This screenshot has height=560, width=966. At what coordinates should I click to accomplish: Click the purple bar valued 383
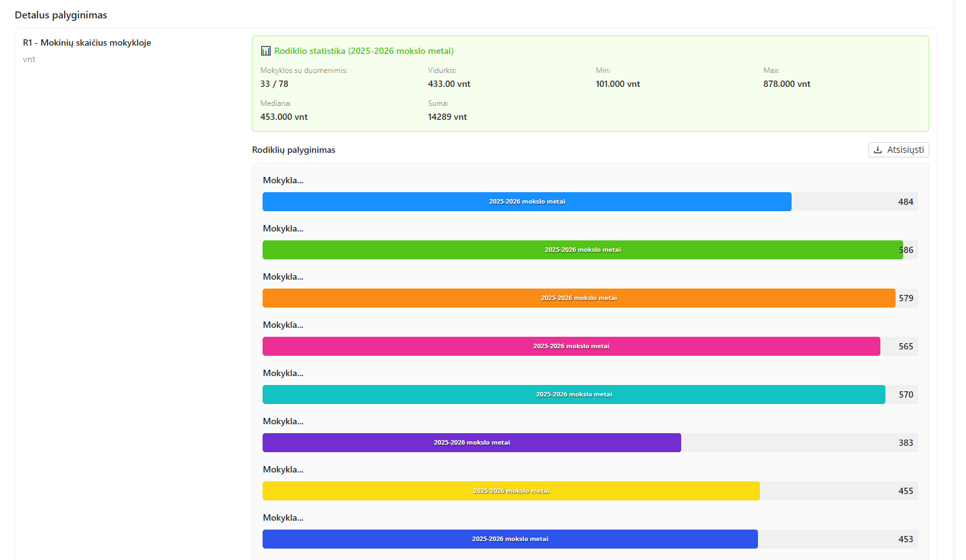(x=471, y=443)
